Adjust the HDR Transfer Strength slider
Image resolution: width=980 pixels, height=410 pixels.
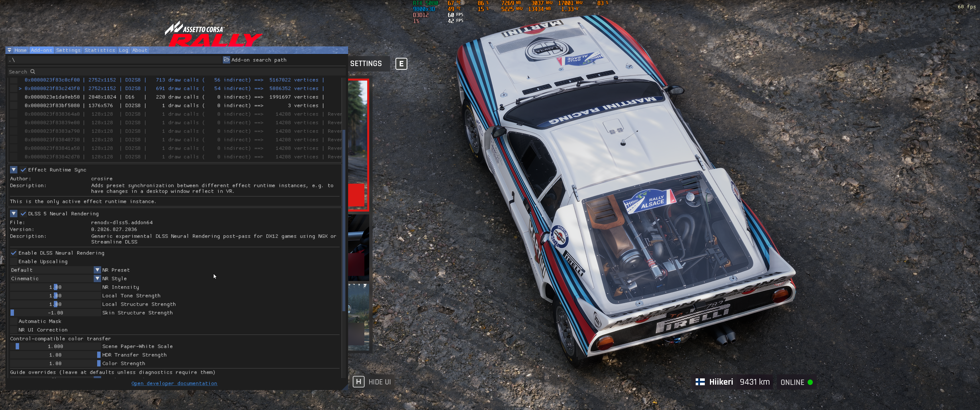[x=56, y=355]
